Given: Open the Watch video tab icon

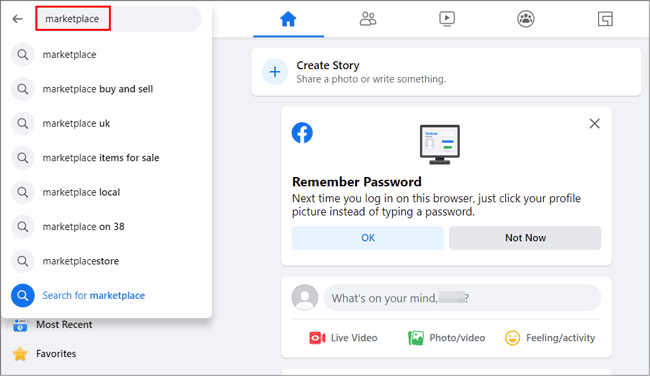Looking at the screenshot, I should 447,19.
